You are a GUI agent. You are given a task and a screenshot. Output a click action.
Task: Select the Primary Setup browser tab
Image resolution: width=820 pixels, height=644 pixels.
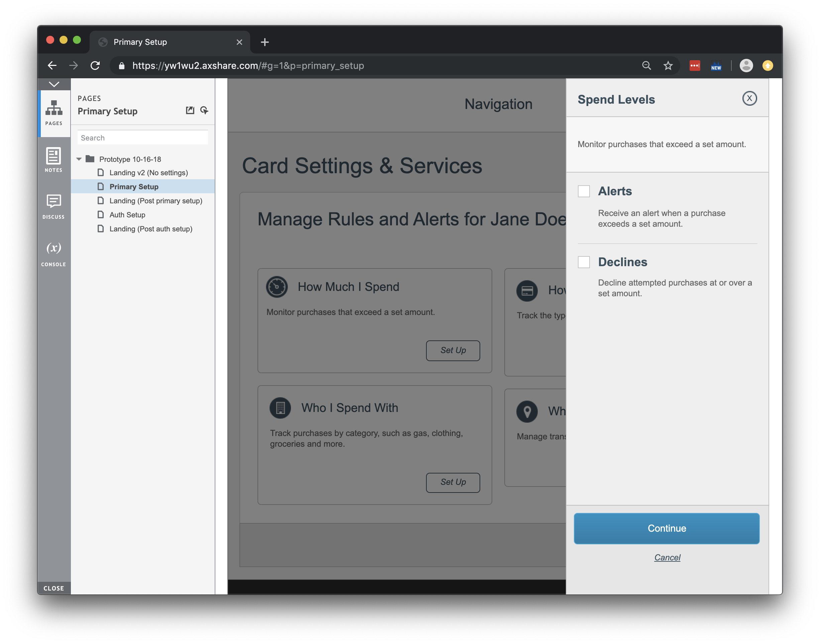click(x=170, y=42)
